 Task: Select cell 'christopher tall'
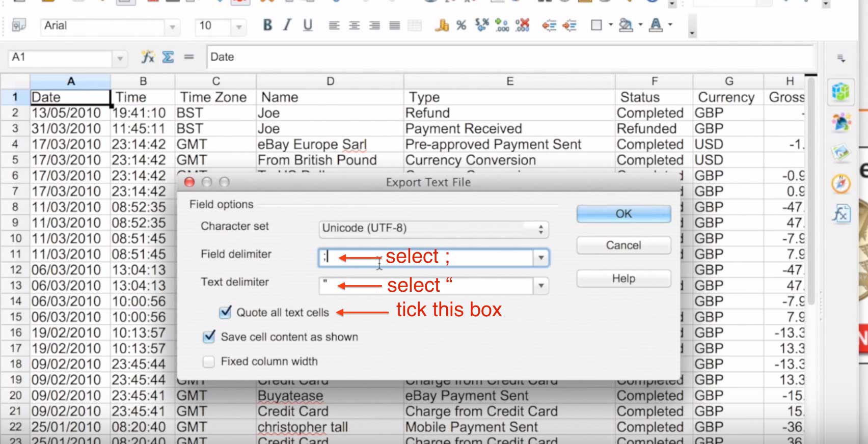click(x=330, y=427)
